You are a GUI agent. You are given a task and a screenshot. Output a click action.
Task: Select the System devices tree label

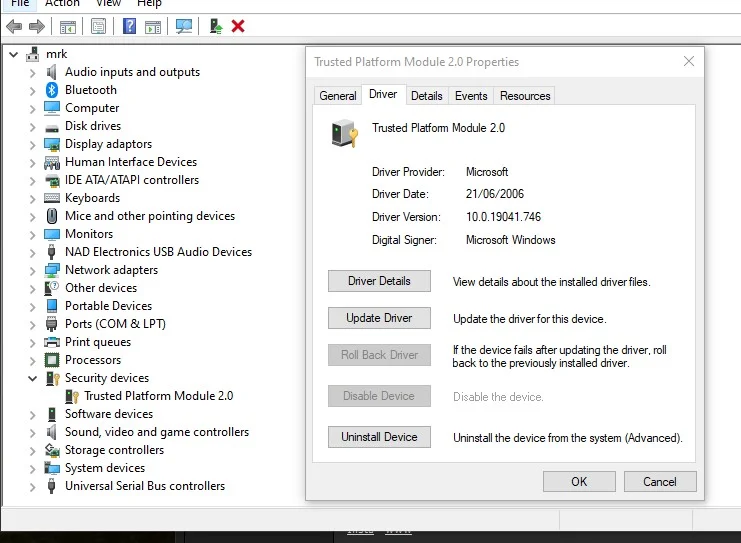coord(105,468)
